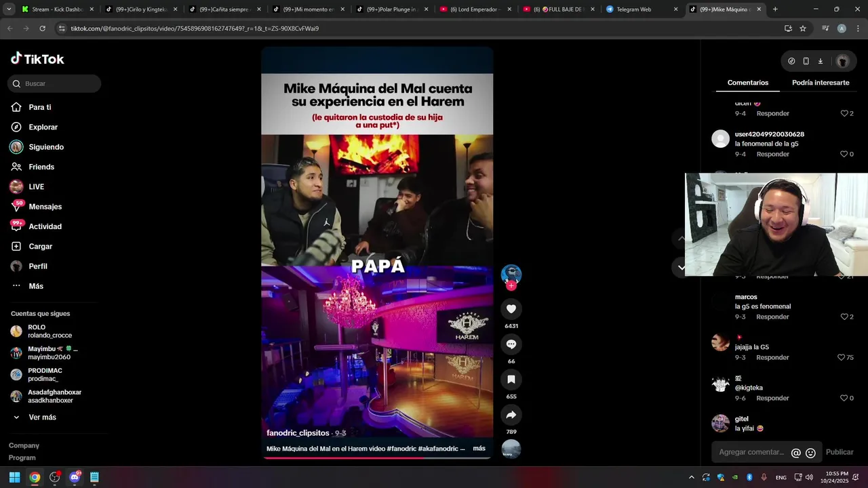Show hidden system tray icons
This screenshot has width=868, height=488.
click(691, 477)
